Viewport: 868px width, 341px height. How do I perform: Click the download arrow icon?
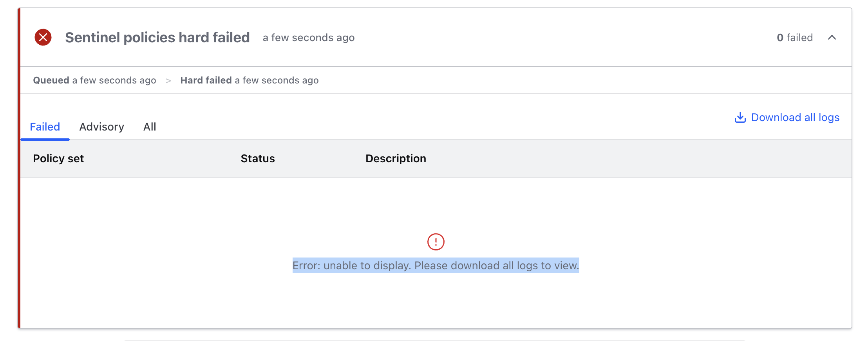pos(740,118)
